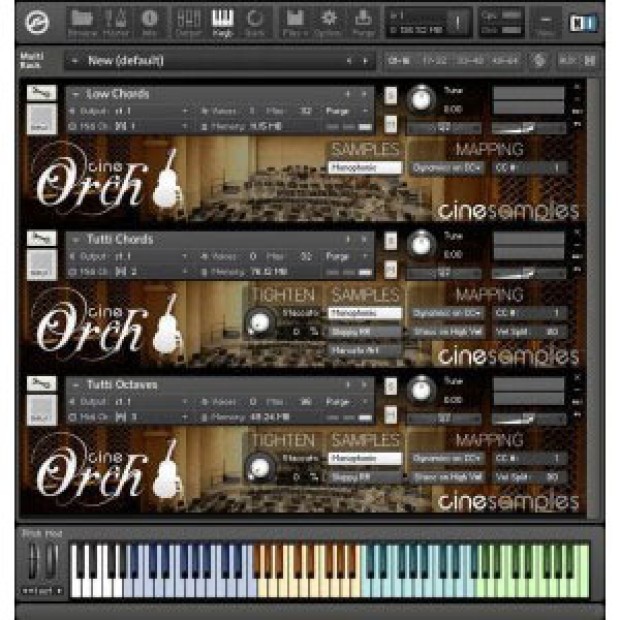Open the Browse panel in the toolbar

83,23
